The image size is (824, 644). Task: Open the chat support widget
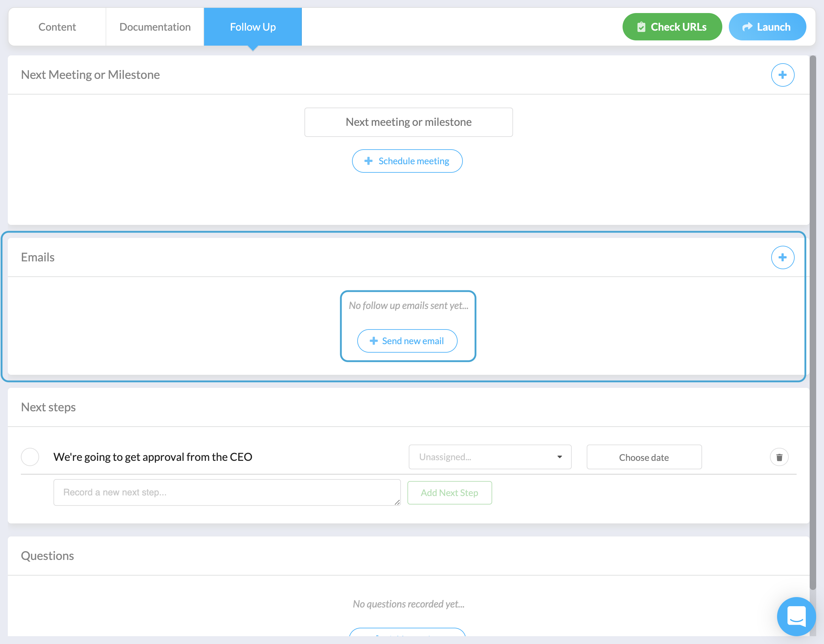[796, 616]
